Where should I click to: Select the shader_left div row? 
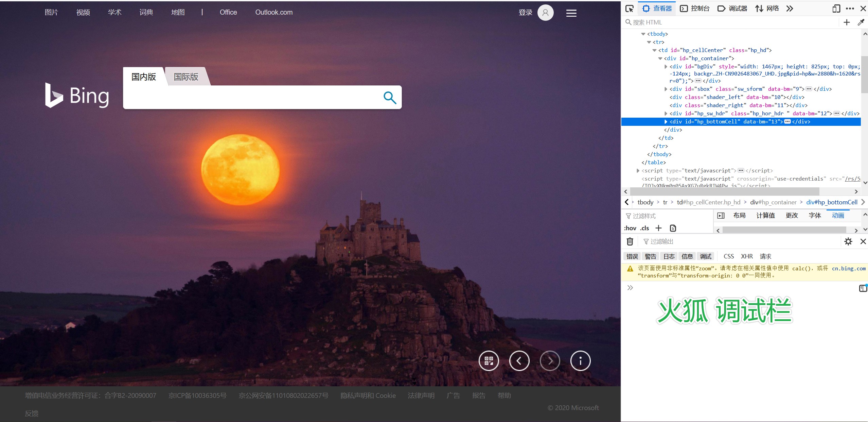[x=741, y=97]
